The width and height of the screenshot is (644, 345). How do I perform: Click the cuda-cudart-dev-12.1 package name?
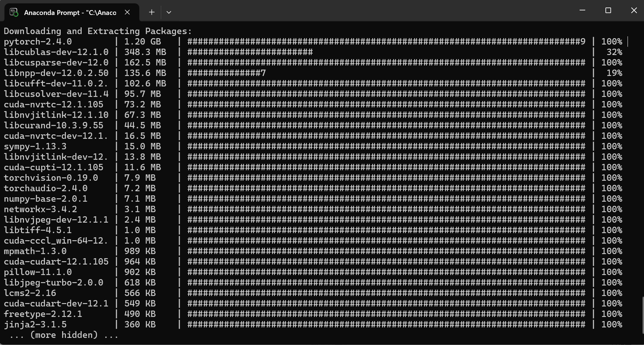click(x=56, y=303)
